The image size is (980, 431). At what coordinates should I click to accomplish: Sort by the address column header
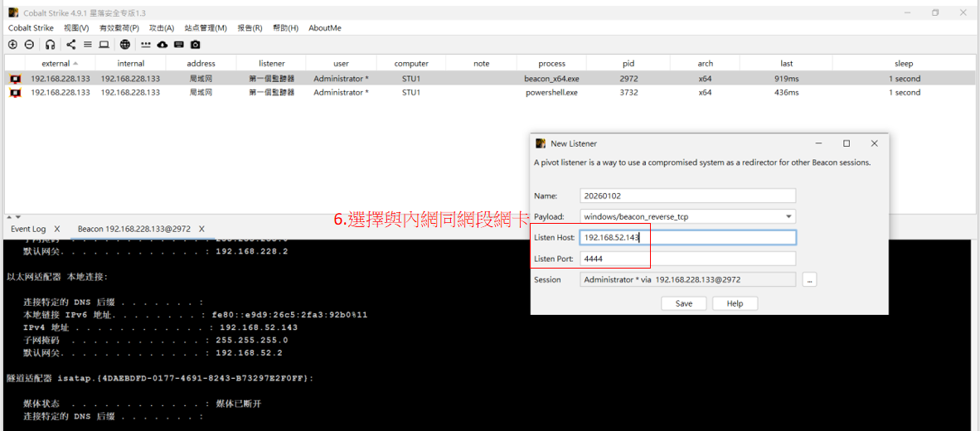(201, 63)
